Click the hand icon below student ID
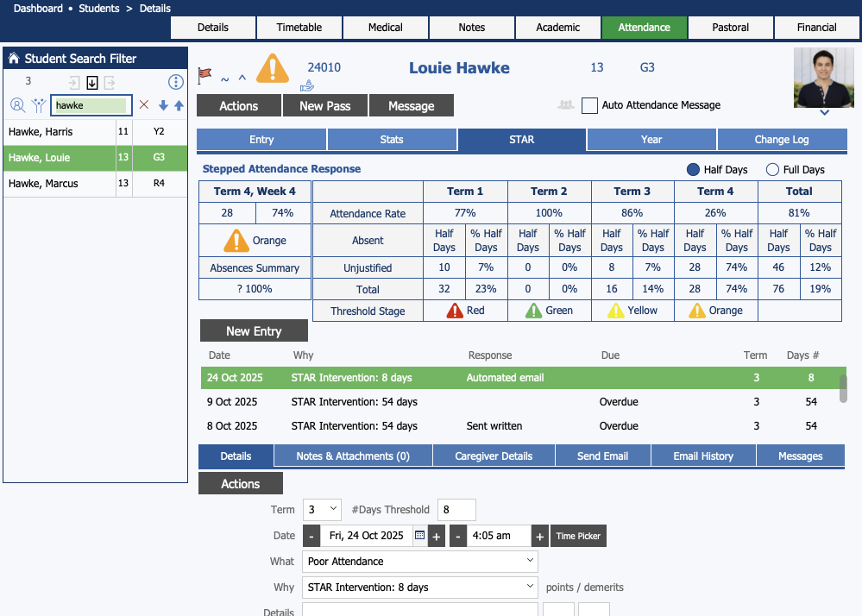Viewport: 862px width, 616px height. click(x=307, y=85)
